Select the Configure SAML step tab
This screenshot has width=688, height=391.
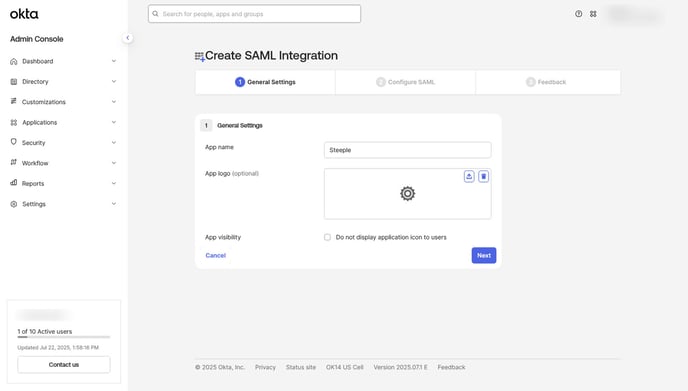(x=405, y=82)
